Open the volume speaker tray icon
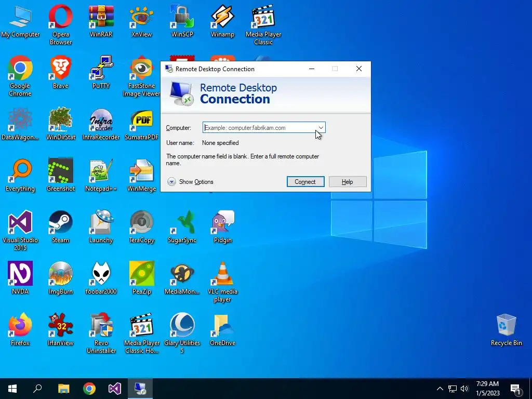 [x=464, y=389]
